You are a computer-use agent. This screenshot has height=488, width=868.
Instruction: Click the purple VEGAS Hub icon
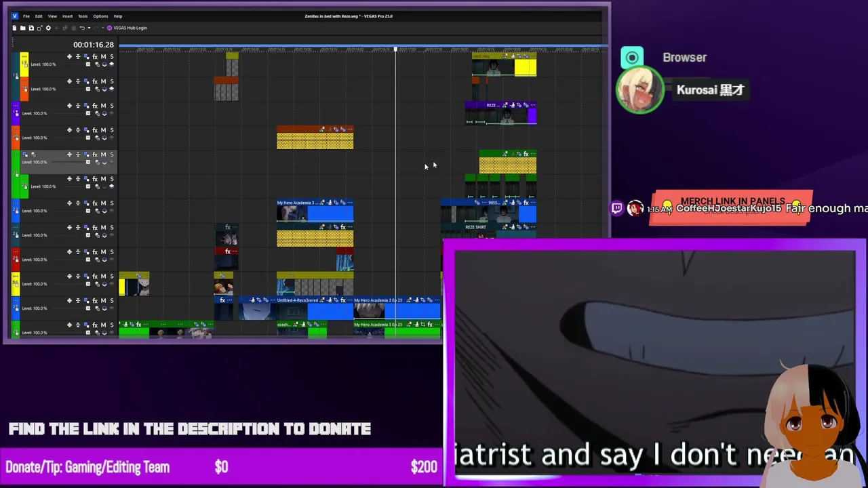pos(109,28)
